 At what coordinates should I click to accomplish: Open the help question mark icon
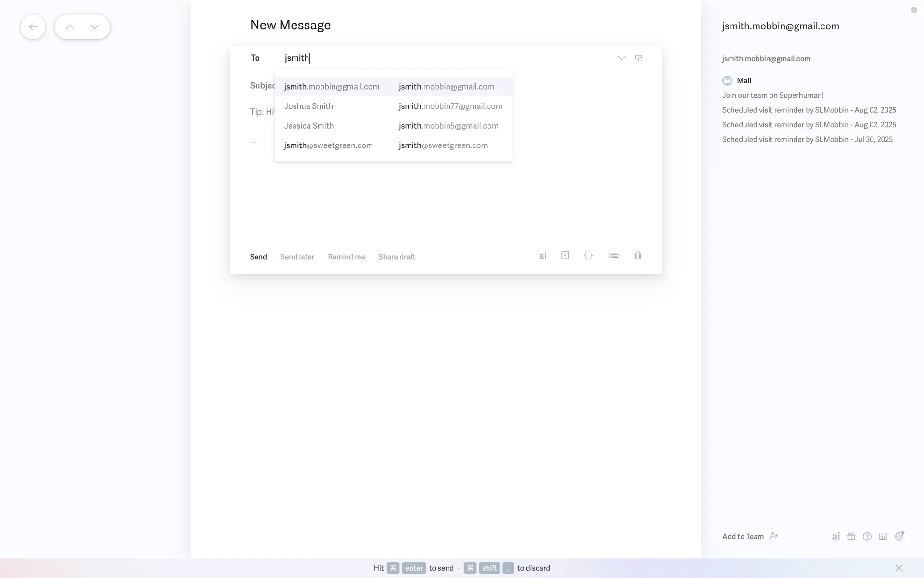[x=867, y=537]
